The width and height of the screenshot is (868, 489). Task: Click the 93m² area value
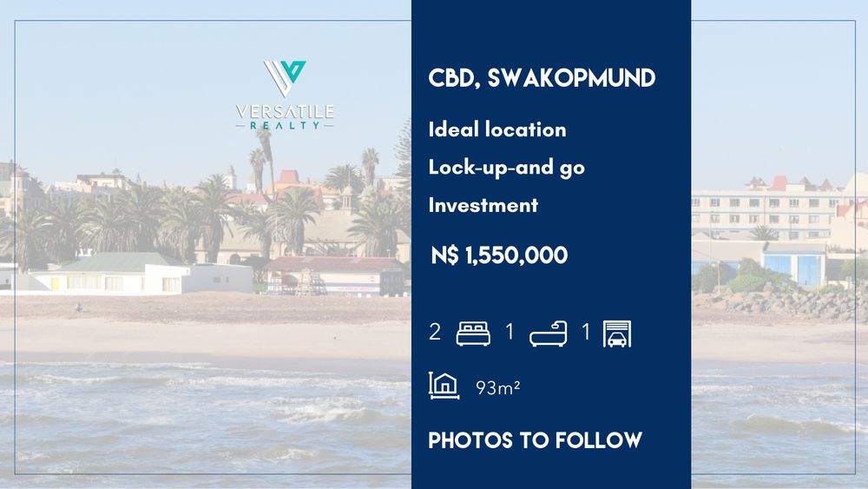point(497,388)
